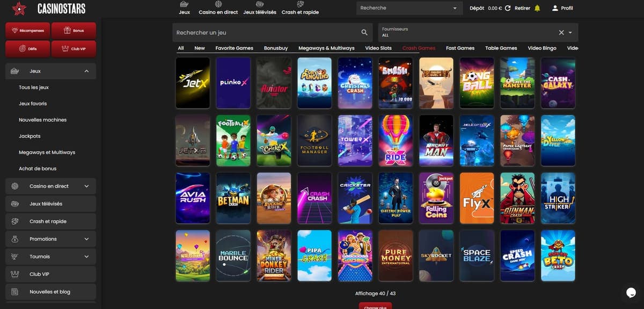Select Nouvelles machines in sidebar
The width and height of the screenshot is (644, 309).
point(43,120)
